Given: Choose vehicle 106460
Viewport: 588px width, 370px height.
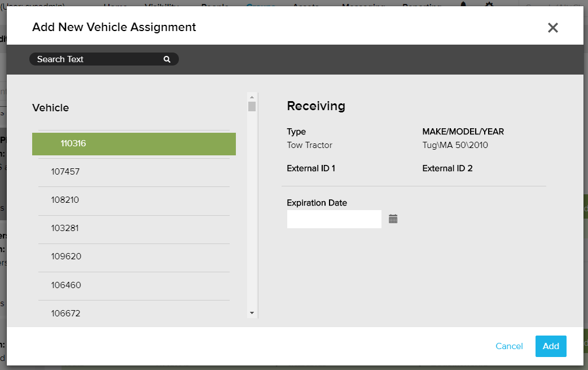Looking at the screenshot, I should coord(134,285).
